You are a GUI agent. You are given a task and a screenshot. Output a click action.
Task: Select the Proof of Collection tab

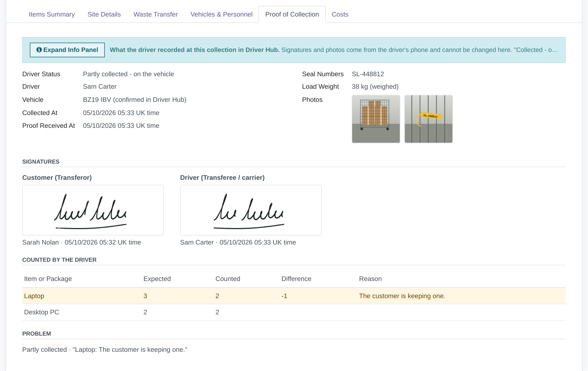(292, 15)
